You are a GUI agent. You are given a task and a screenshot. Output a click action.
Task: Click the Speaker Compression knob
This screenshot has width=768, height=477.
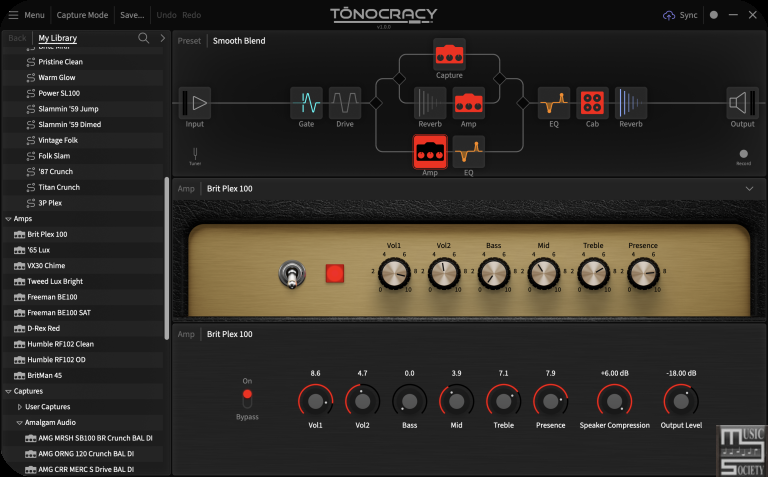[614, 402]
